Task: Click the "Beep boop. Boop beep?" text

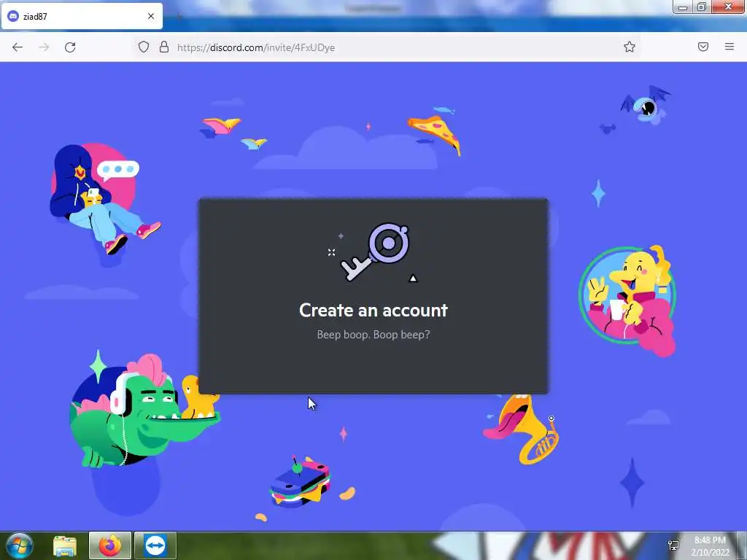Action: coord(373,335)
